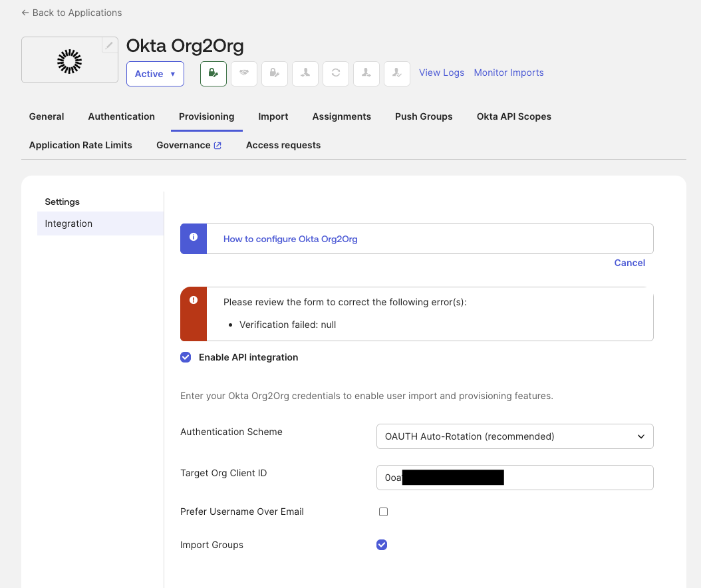
Task: Click the blue info icon
Action: (x=194, y=237)
